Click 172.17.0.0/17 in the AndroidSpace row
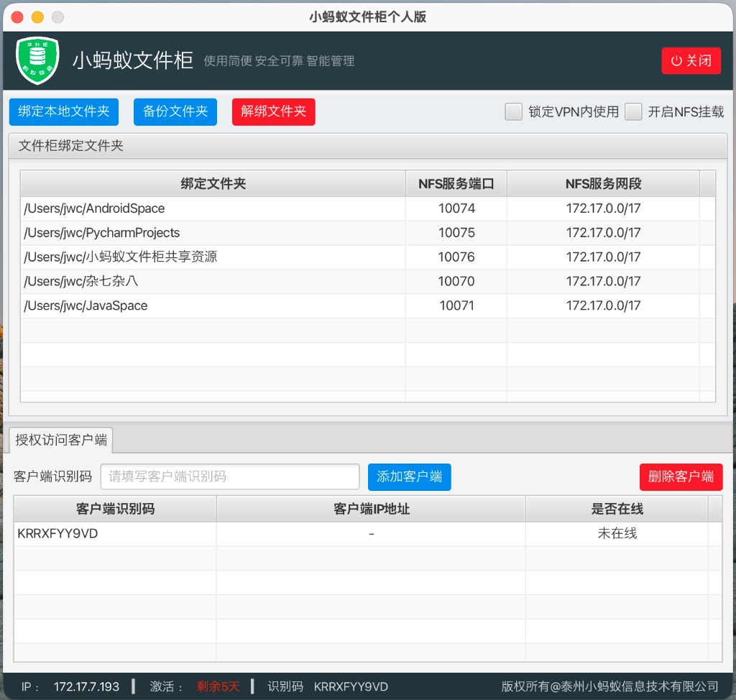The height and width of the screenshot is (700, 736). tap(603, 208)
